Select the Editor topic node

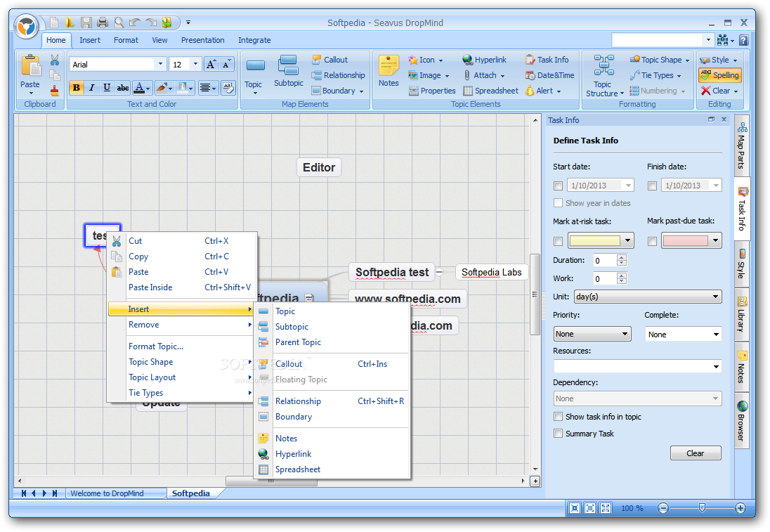[x=319, y=167]
